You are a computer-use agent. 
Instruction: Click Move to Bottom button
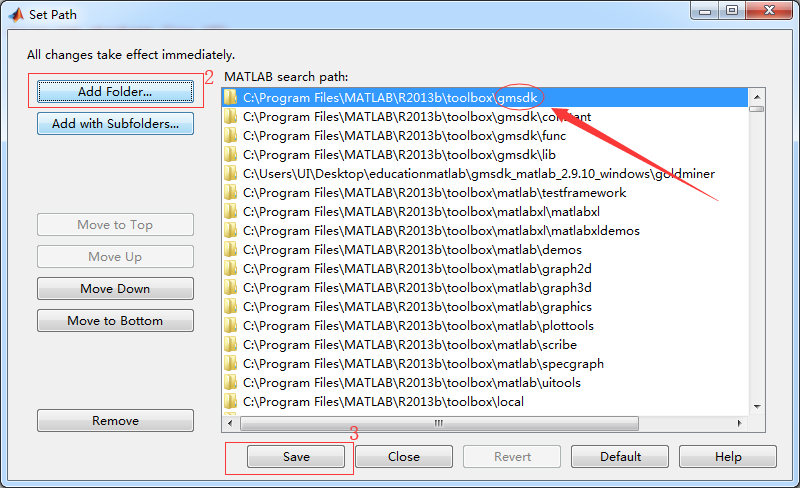click(x=115, y=321)
